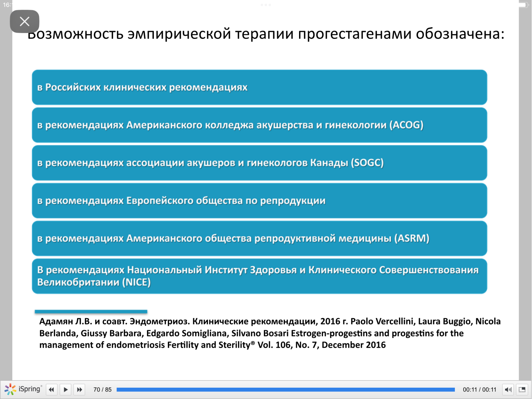Image resolution: width=532 pixels, height=399 pixels.
Task: Close the presentation with the X button
Action: [x=25, y=22]
